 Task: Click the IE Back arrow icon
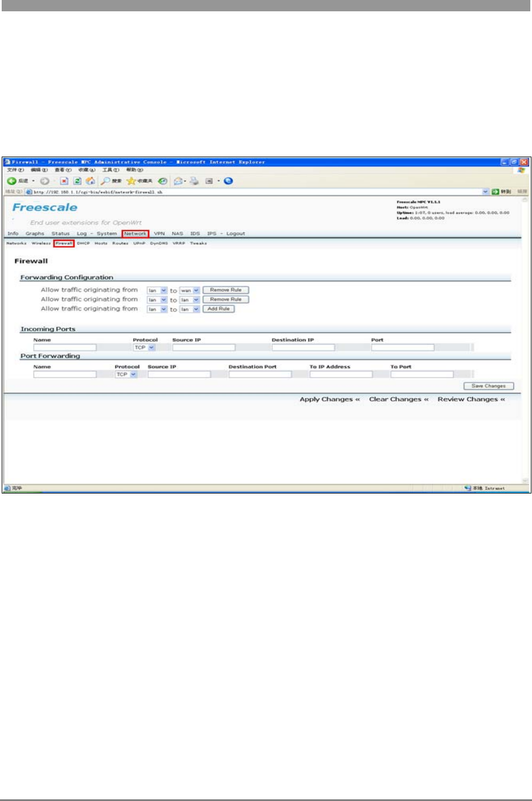pos(11,181)
